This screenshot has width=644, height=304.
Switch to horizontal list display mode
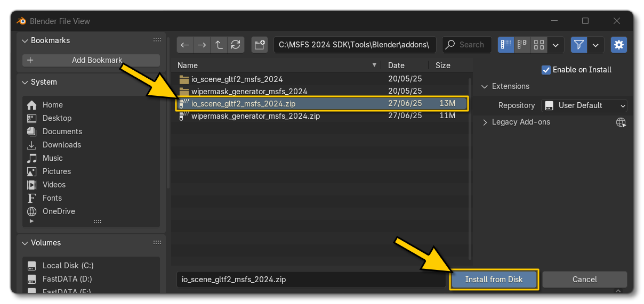(x=522, y=45)
